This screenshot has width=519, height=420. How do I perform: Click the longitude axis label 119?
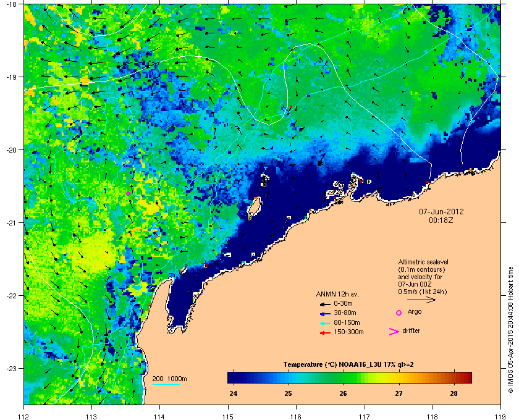click(500, 417)
